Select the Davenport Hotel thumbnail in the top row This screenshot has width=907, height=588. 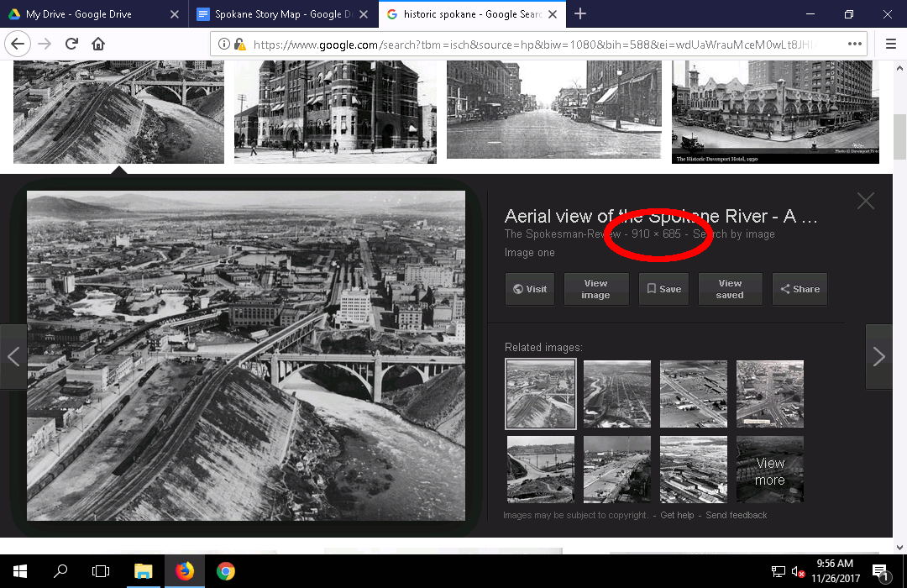(774, 112)
